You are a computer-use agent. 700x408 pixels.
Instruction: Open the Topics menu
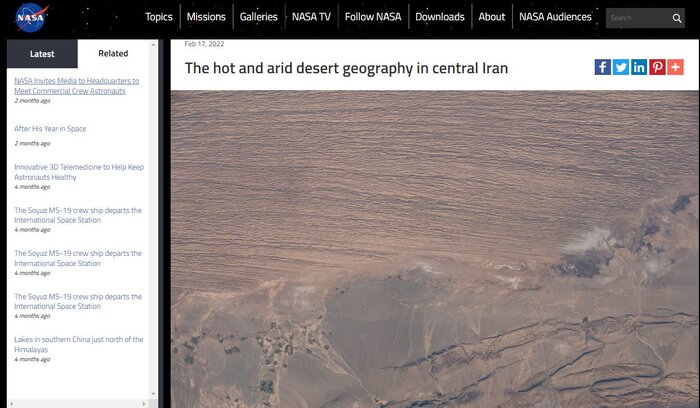(x=158, y=17)
